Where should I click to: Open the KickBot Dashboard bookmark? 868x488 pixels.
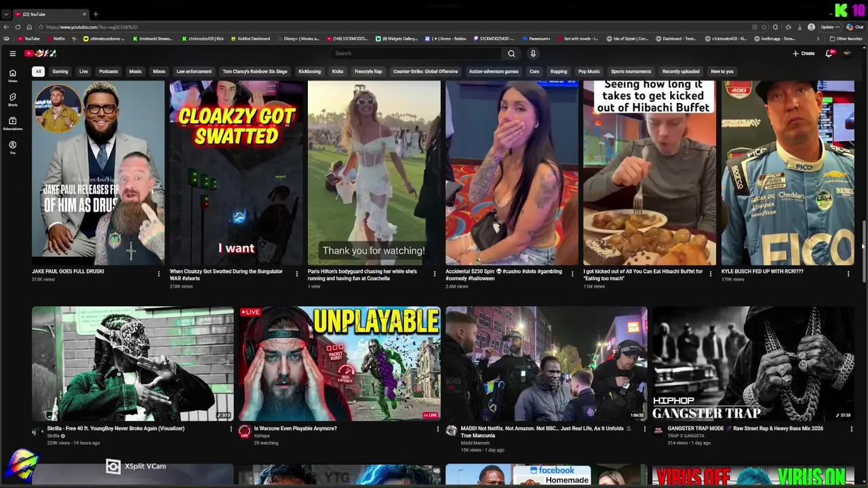[x=250, y=39]
